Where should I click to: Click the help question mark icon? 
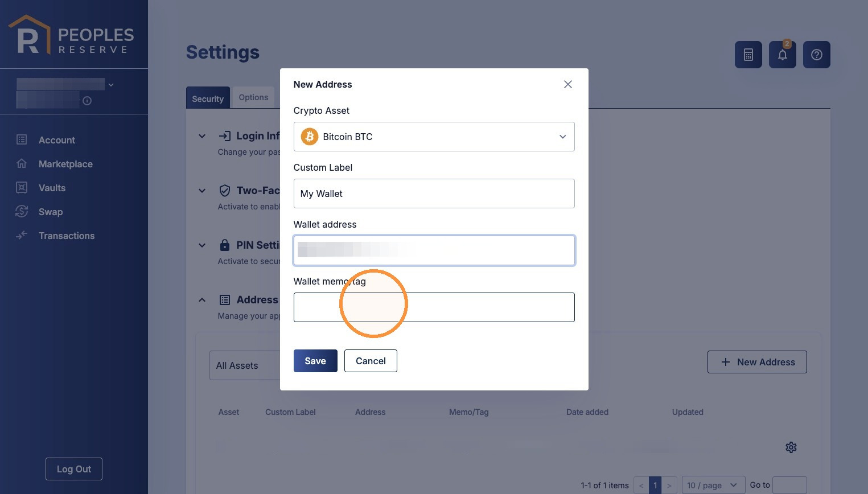click(816, 55)
